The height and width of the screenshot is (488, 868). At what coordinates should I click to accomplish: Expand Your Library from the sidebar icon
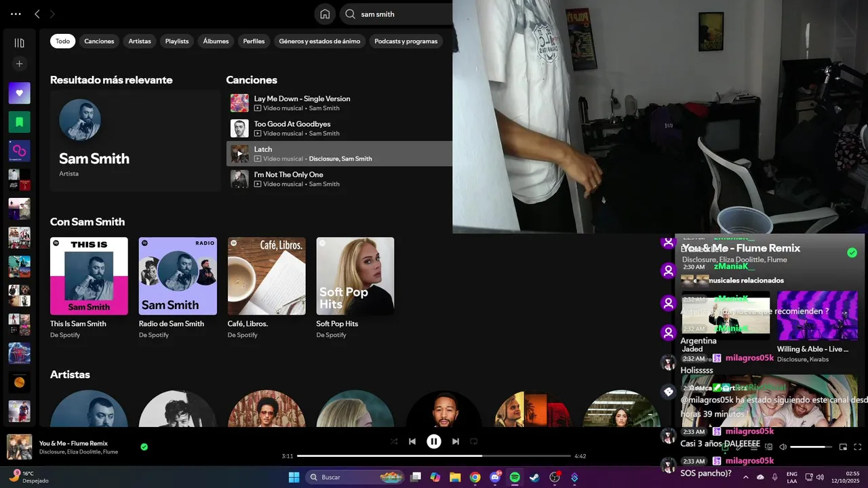pyautogui.click(x=19, y=43)
